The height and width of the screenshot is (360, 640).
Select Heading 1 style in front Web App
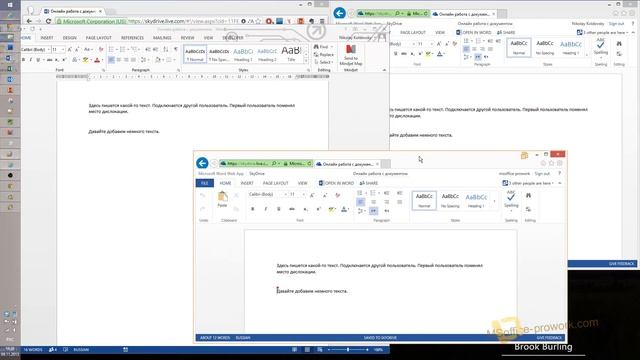click(x=476, y=200)
